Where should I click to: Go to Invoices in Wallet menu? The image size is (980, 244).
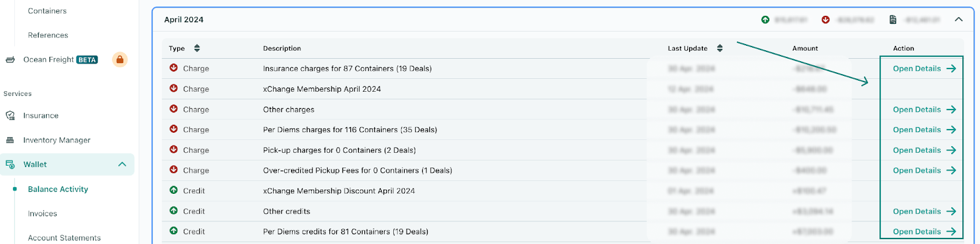[x=42, y=213]
